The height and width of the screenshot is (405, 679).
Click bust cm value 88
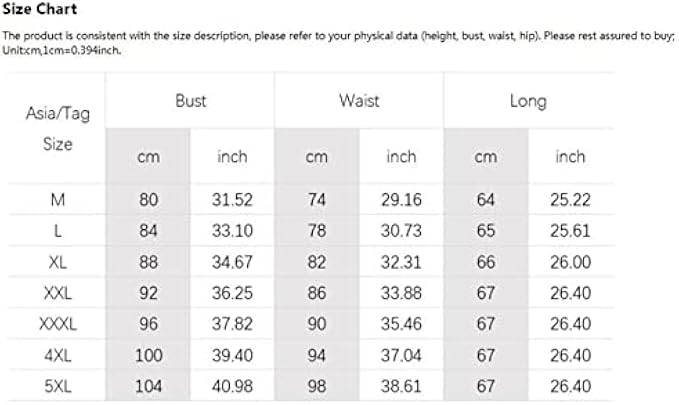148,262
